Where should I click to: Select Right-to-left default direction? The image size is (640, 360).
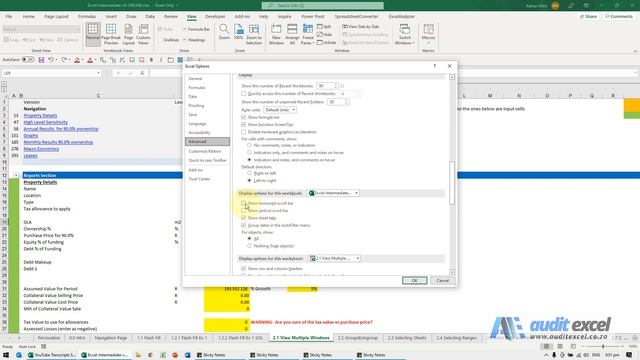pos(249,173)
